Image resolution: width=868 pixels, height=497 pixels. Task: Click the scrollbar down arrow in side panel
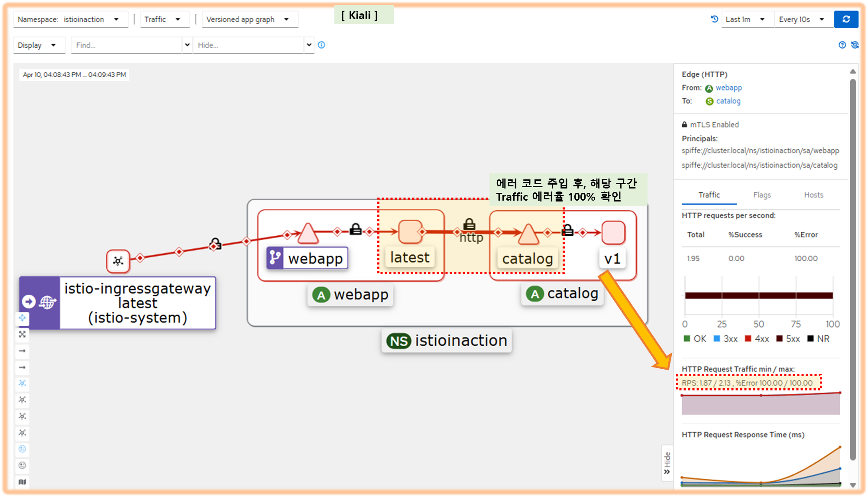click(853, 485)
